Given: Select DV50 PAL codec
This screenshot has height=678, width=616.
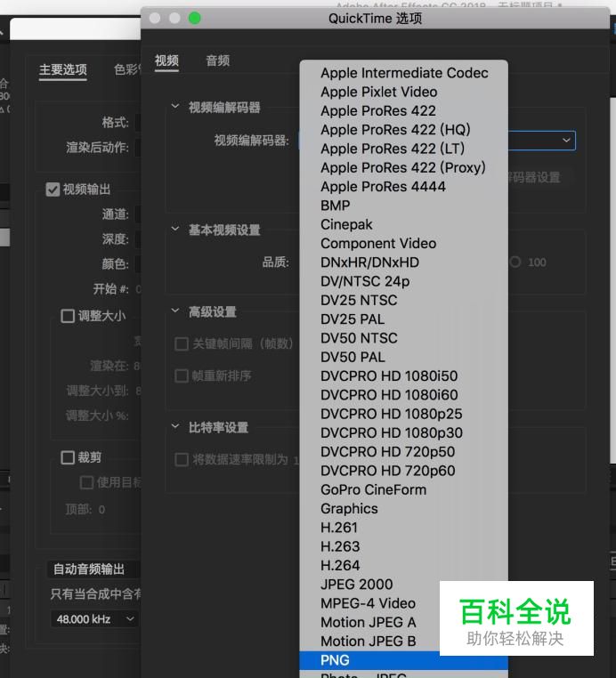Looking at the screenshot, I should (x=403, y=357).
